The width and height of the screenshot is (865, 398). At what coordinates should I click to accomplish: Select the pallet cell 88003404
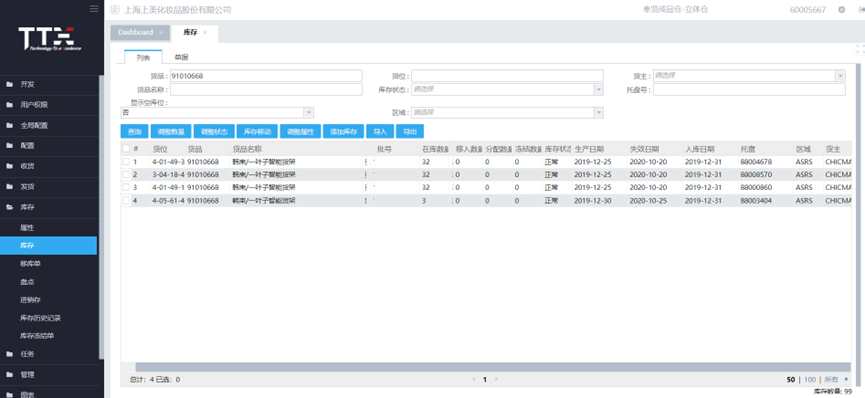pyautogui.click(x=756, y=200)
